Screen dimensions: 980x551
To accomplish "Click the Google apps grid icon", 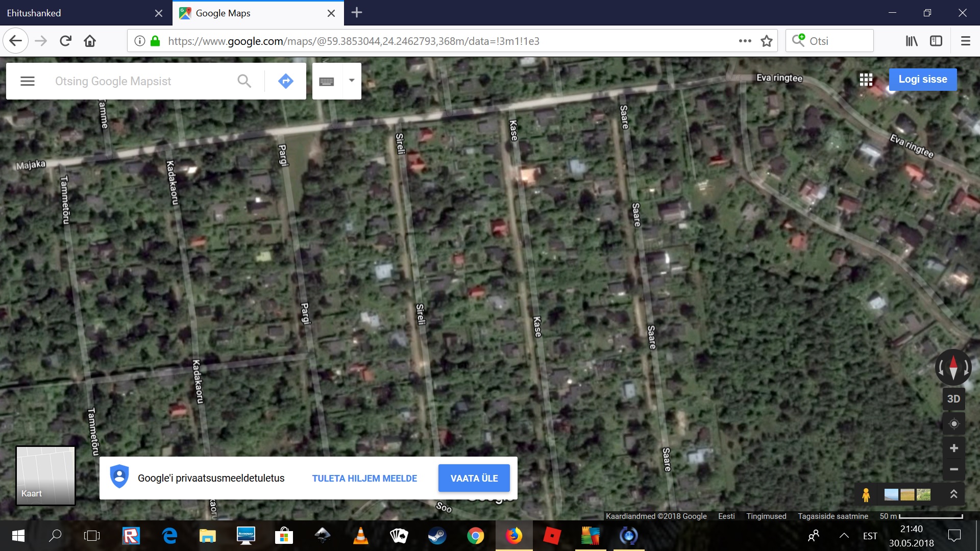I will point(866,79).
